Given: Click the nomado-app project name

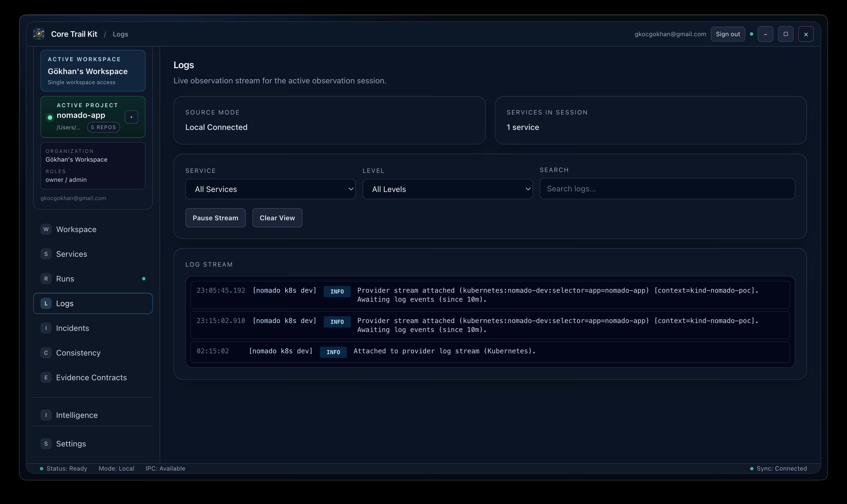Looking at the screenshot, I should [x=81, y=115].
